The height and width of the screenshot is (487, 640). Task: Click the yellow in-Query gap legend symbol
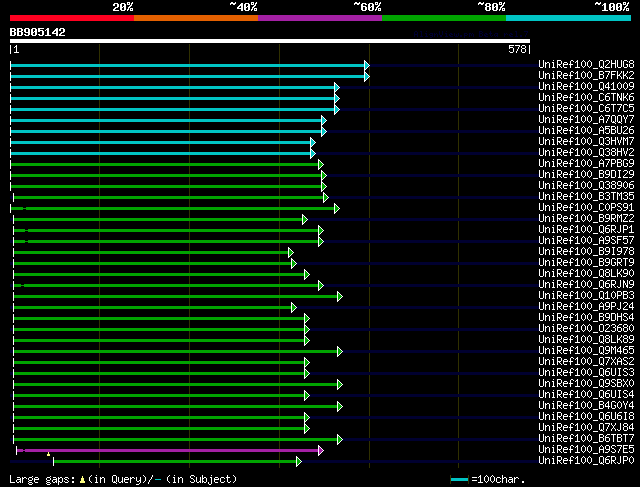82,480
